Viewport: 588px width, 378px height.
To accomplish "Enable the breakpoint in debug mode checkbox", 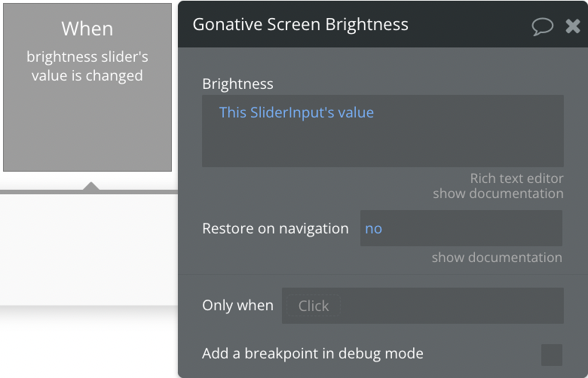I will point(551,355).
